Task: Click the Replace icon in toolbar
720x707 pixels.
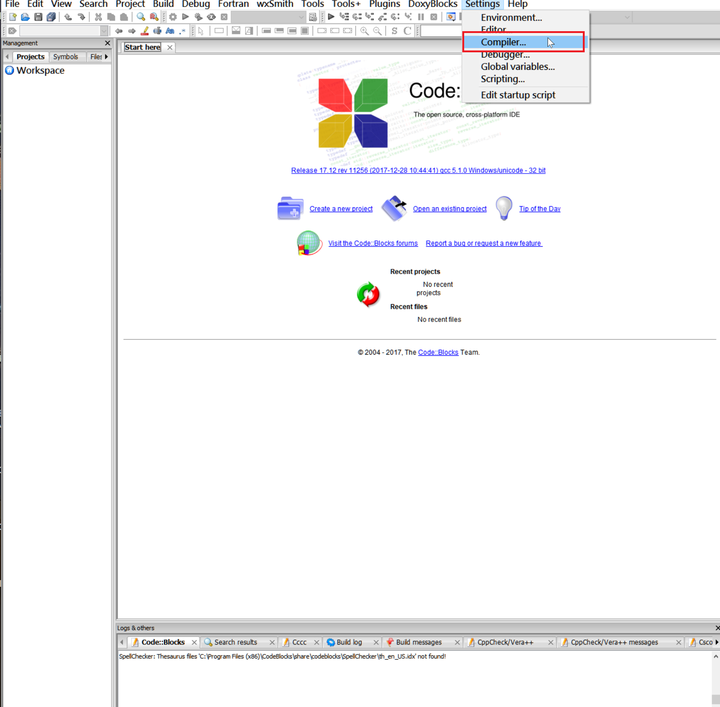Action: pos(154,17)
